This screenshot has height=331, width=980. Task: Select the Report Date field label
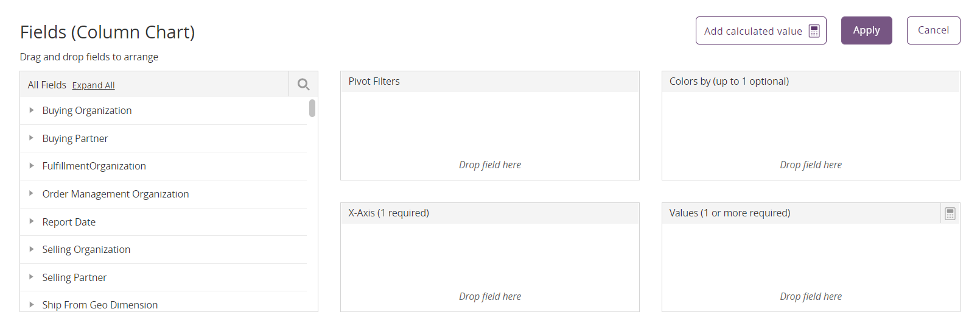69,222
